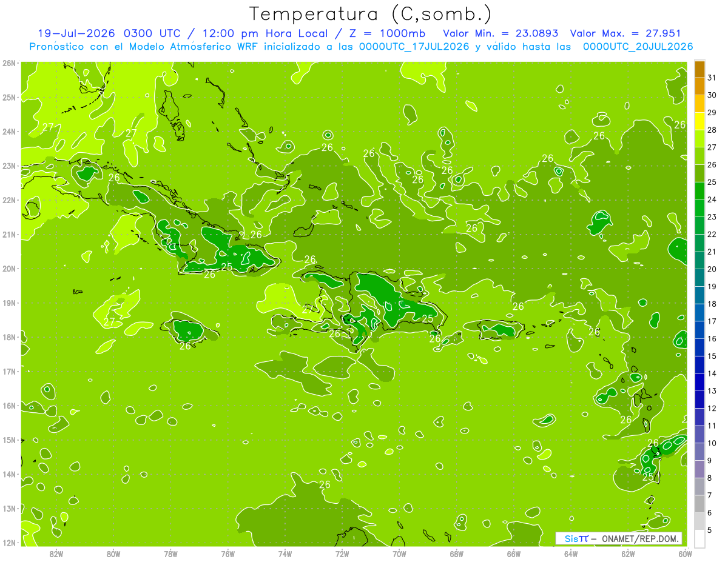This screenshot has height=562, width=728.
Task: Click the 26N latitude label
Action: 9,63
